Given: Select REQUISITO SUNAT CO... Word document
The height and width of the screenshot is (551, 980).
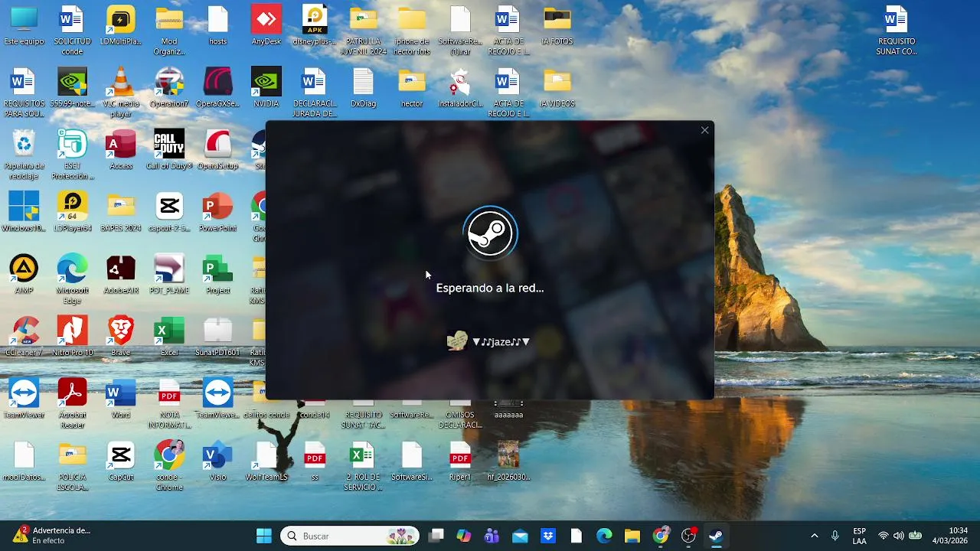Looking at the screenshot, I should [x=896, y=32].
